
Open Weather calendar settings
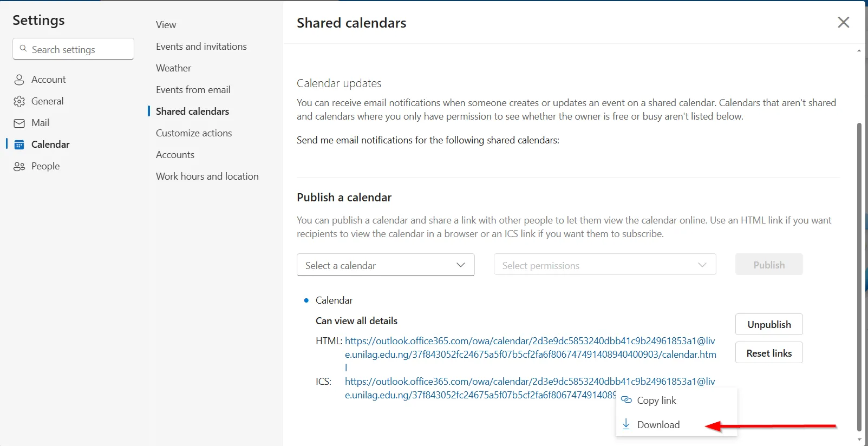coord(173,68)
